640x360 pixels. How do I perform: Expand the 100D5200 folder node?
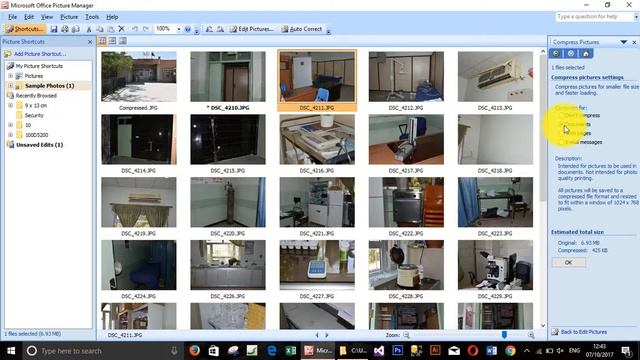[11, 135]
